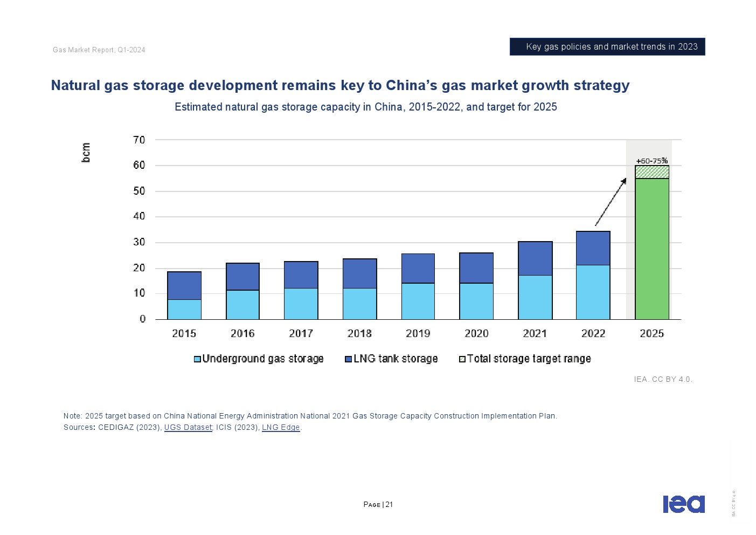
Task: Select the 2021 underground storage bar segment
Action: 535,297
